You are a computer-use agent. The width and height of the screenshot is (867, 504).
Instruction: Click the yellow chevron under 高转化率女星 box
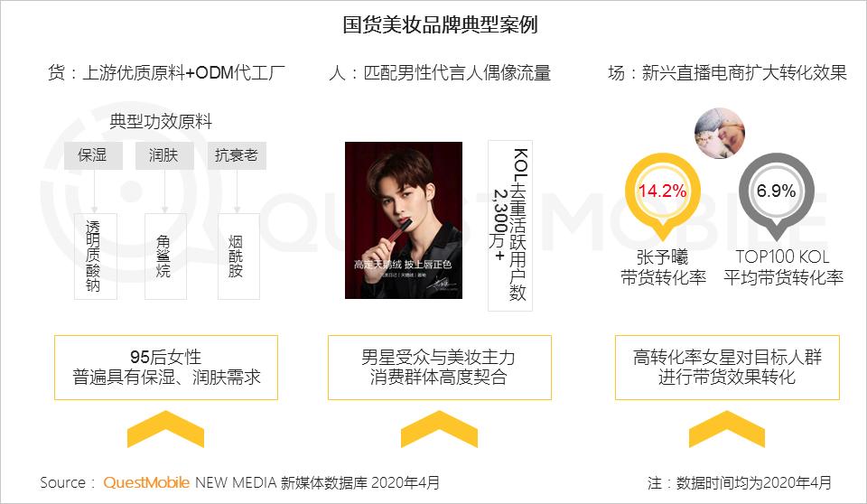(726, 429)
